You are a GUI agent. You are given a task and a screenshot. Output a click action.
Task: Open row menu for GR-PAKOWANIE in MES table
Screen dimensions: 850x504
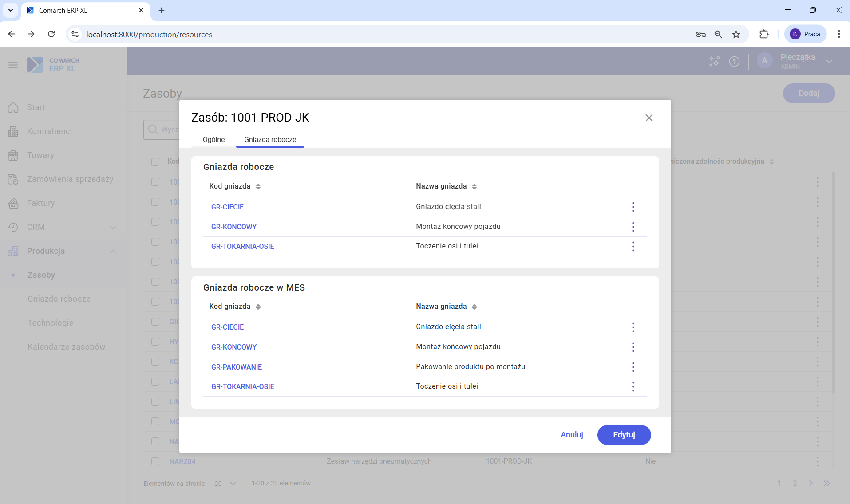pyautogui.click(x=633, y=367)
